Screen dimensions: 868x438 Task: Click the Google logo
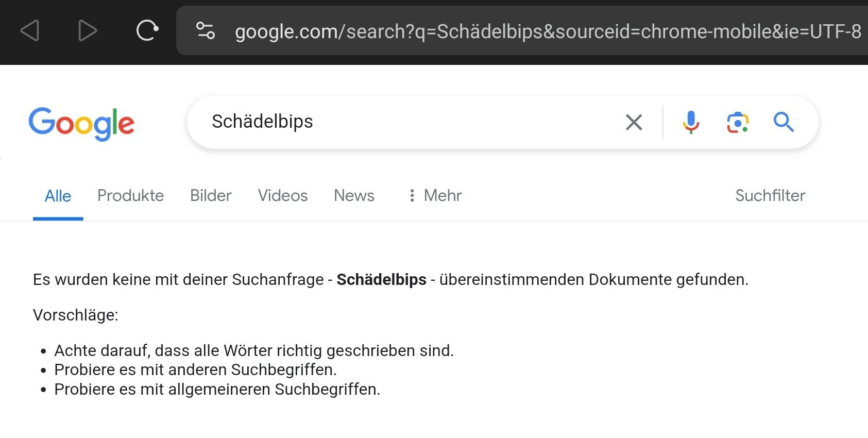point(81,123)
